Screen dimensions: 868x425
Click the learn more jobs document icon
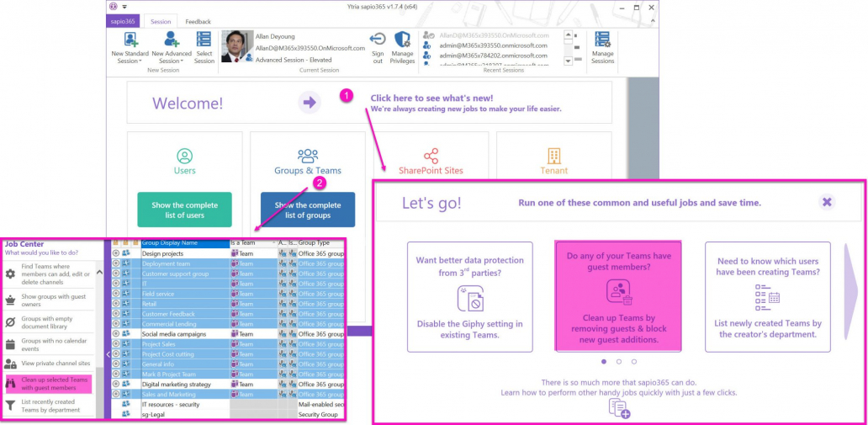[618, 408]
